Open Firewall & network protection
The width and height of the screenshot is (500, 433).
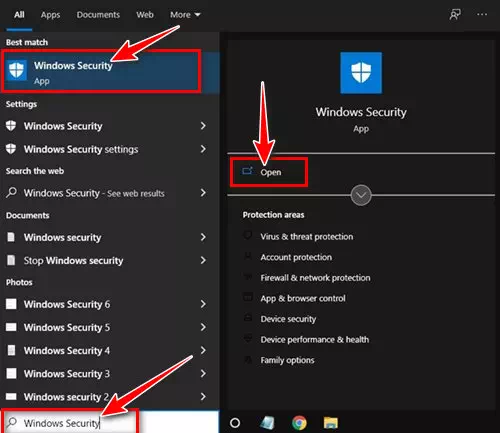pos(315,278)
